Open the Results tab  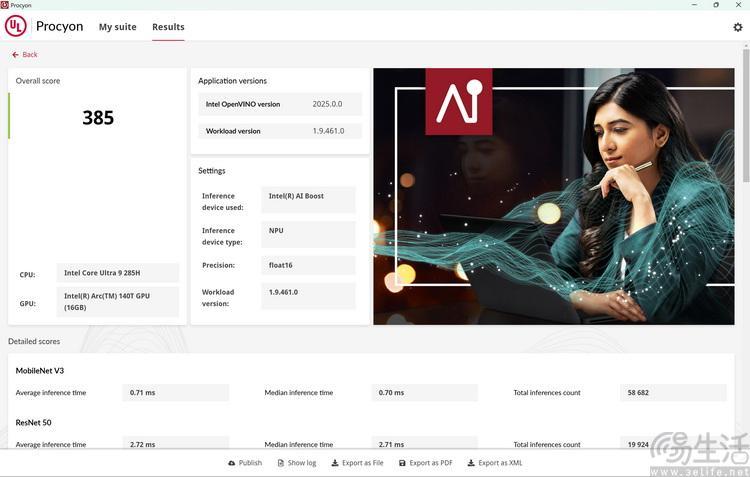click(x=168, y=27)
